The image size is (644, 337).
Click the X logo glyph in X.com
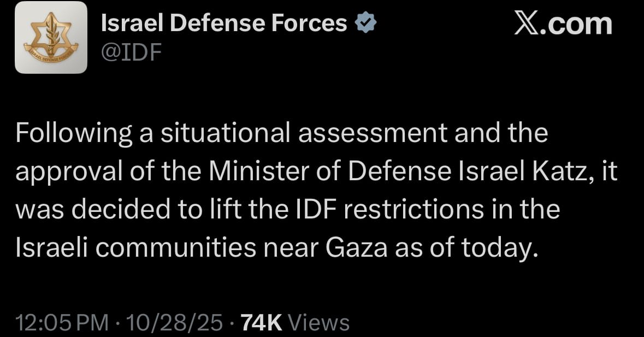point(526,24)
